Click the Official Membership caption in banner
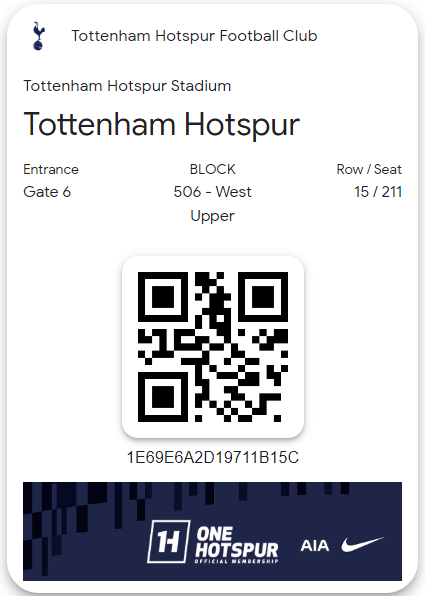The height and width of the screenshot is (596, 425). tap(236, 561)
